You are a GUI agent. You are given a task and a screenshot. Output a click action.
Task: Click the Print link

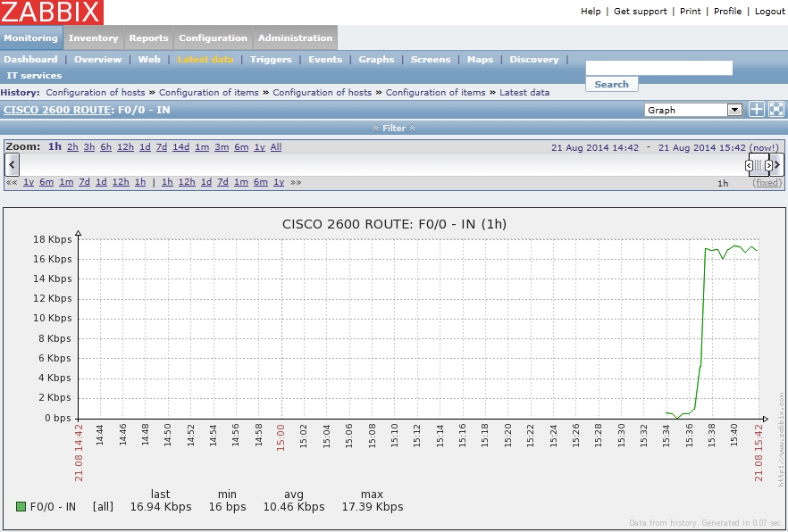[690, 11]
